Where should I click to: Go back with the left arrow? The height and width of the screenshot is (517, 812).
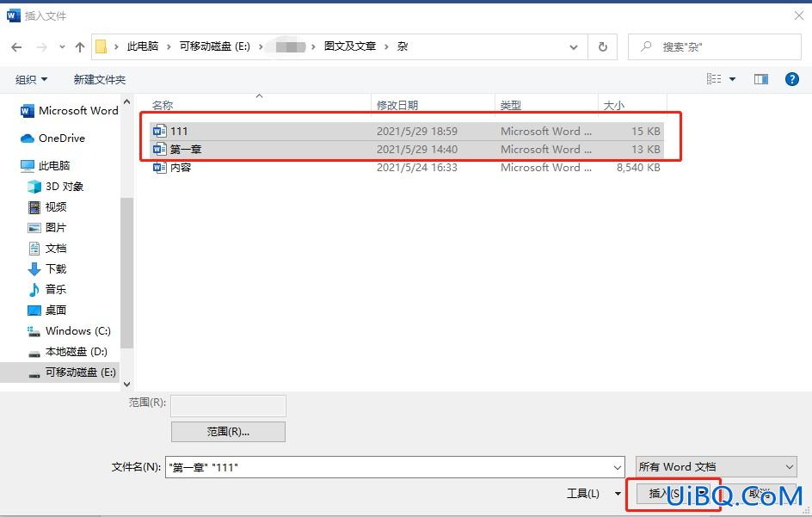click(x=16, y=47)
